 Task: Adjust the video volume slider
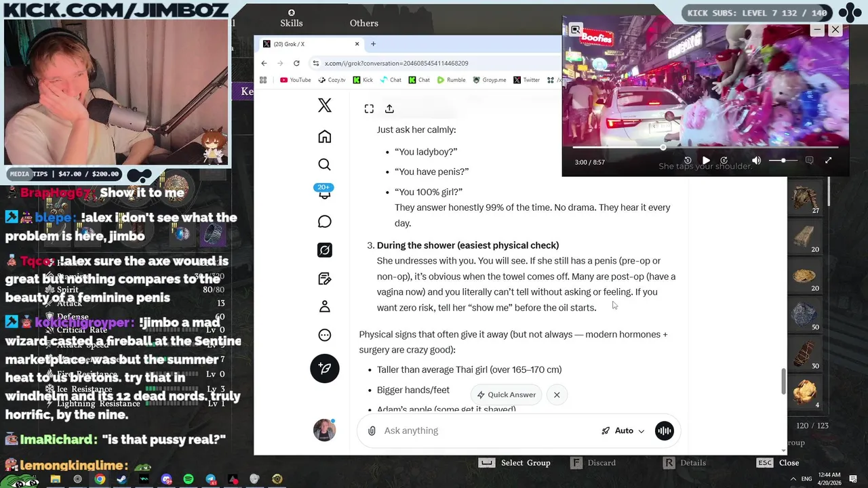coord(783,161)
